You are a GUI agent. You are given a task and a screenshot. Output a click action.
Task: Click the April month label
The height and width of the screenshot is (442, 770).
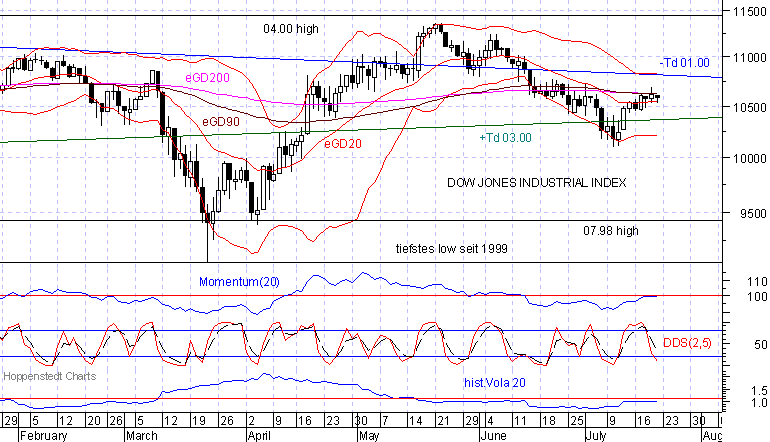[x=259, y=436]
